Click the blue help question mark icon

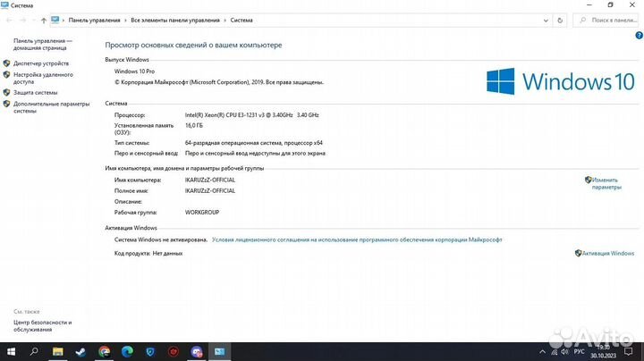639,36
